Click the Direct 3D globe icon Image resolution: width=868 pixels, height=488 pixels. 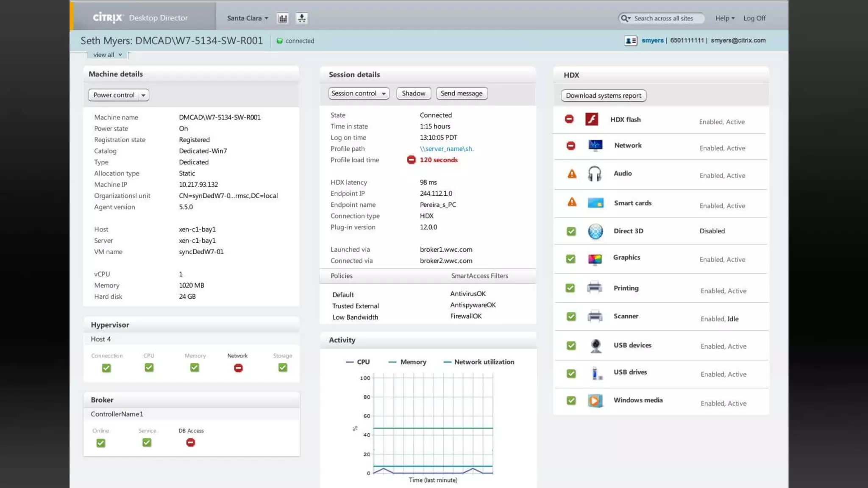pos(595,231)
